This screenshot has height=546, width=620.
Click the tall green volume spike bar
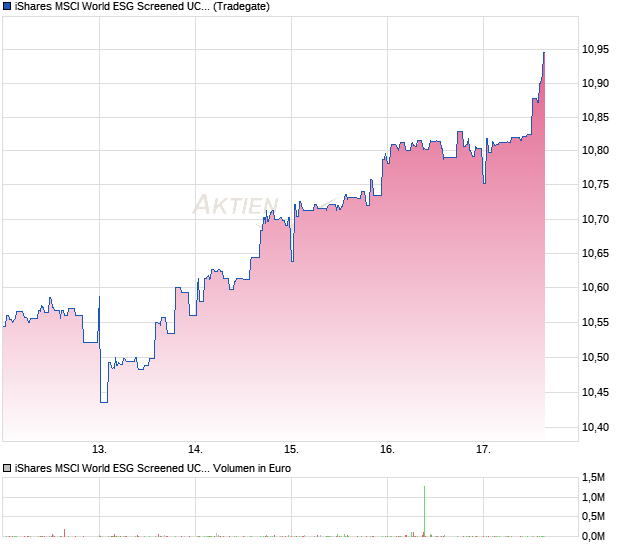click(424, 511)
